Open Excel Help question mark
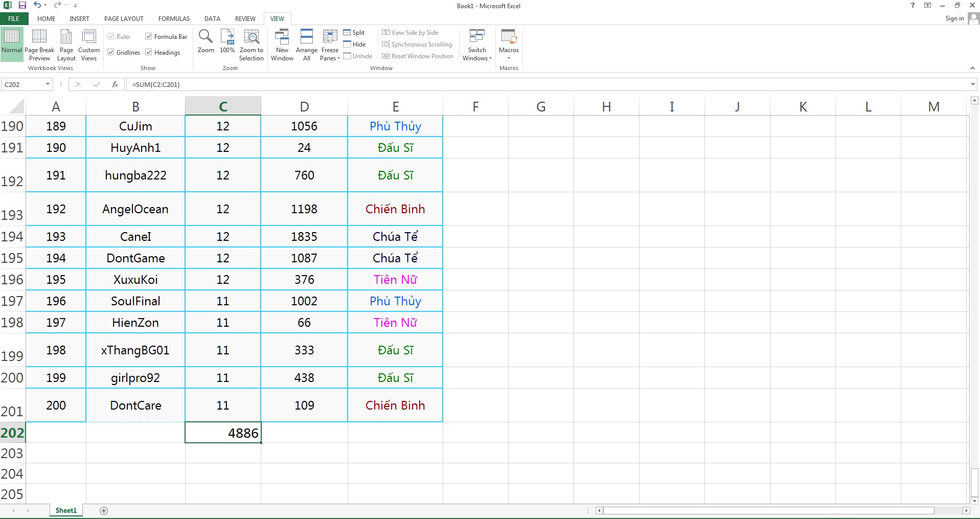The image size is (980, 519). coord(913,6)
